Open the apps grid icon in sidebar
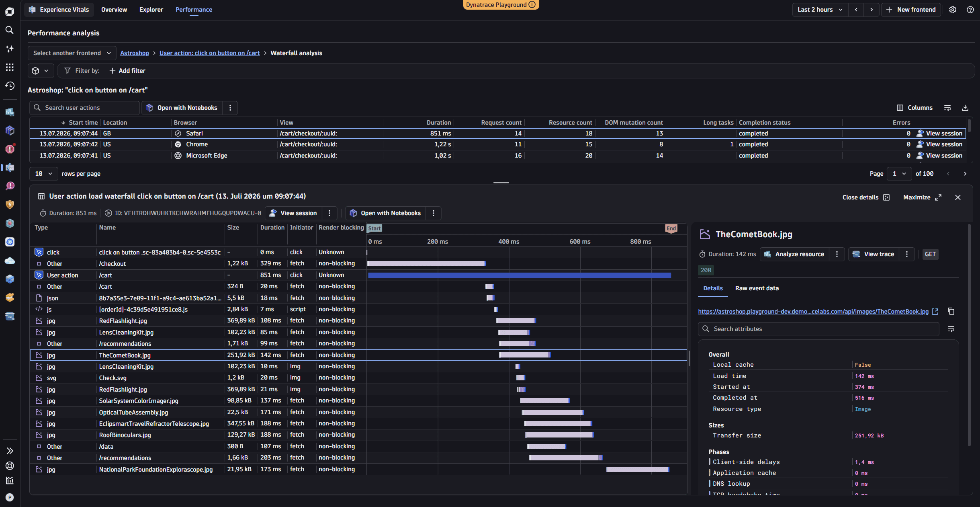 click(x=10, y=67)
